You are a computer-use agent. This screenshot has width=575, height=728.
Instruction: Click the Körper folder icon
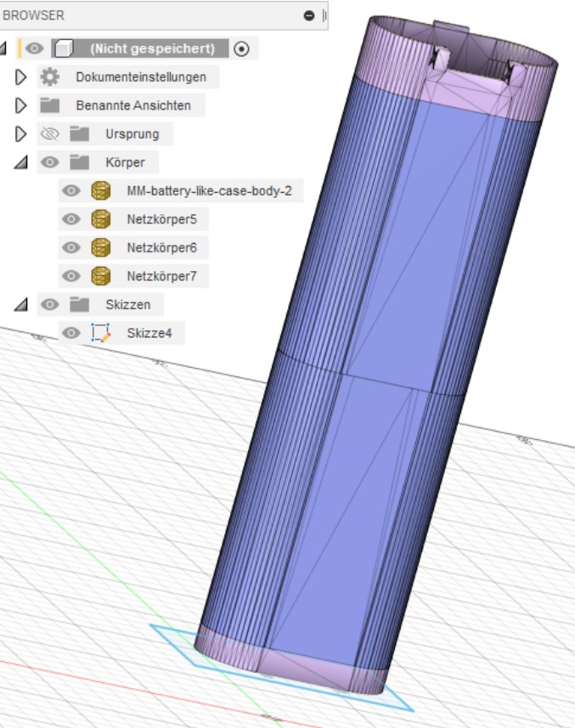coord(79,162)
